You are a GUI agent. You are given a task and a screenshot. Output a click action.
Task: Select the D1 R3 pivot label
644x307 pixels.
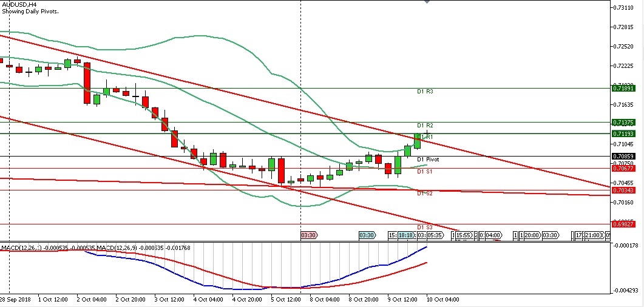click(424, 92)
